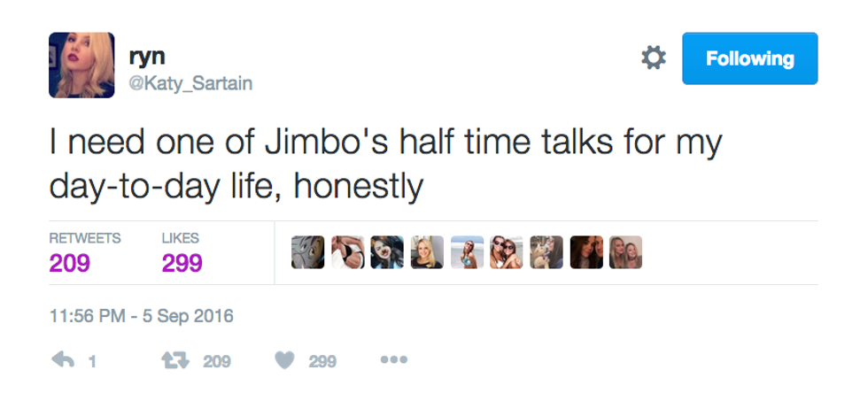868x401 pixels.
Task: Click the last avatar showing two blonde women
Action: tap(626, 252)
